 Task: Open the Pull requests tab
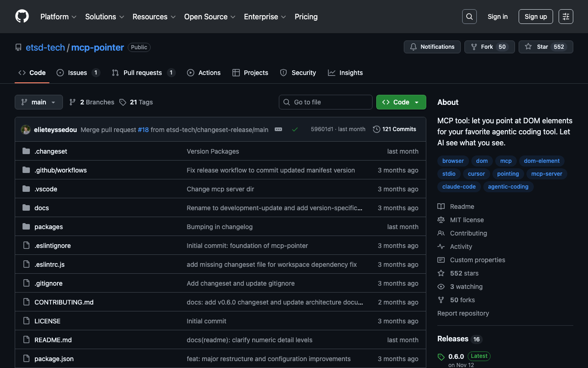[x=143, y=73]
